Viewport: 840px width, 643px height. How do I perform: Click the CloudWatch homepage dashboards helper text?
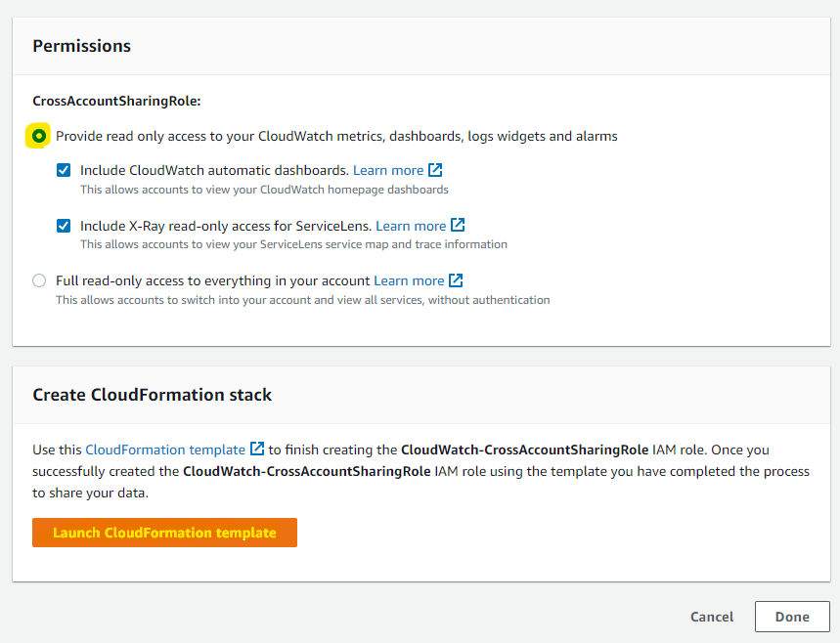pyautogui.click(x=264, y=190)
